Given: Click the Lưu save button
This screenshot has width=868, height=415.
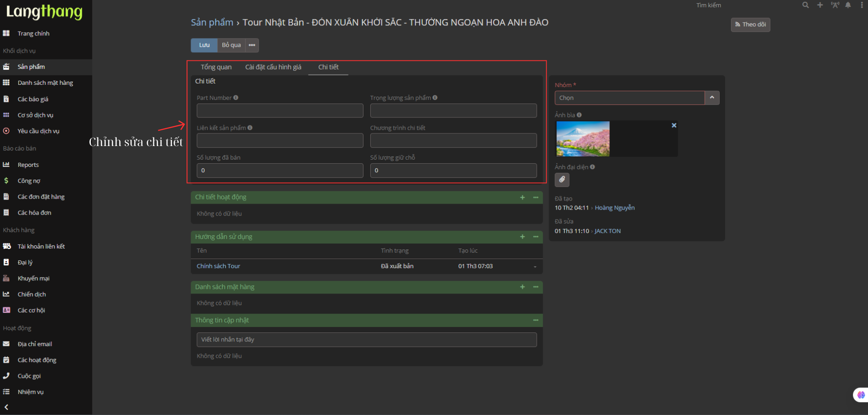Looking at the screenshot, I should coord(204,45).
